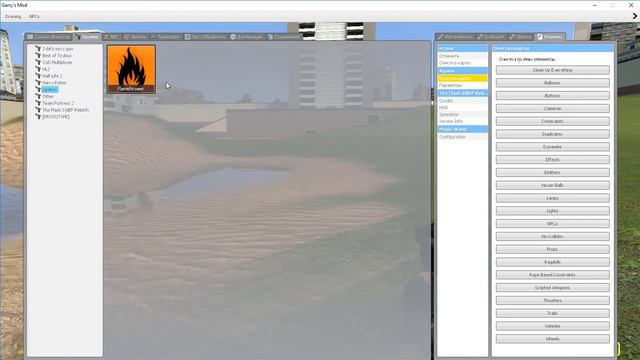Open the NPCs menu in top bar
This screenshot has height=360, width=640.
click(34, 16)
